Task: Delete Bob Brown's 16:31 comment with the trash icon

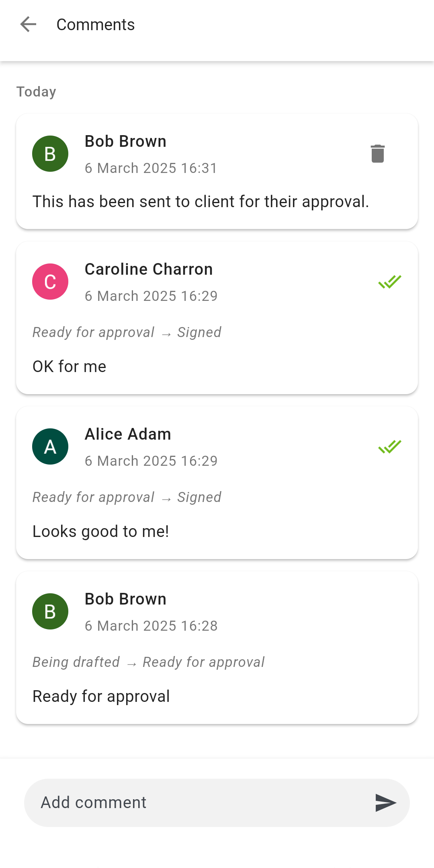Action: 377,154
